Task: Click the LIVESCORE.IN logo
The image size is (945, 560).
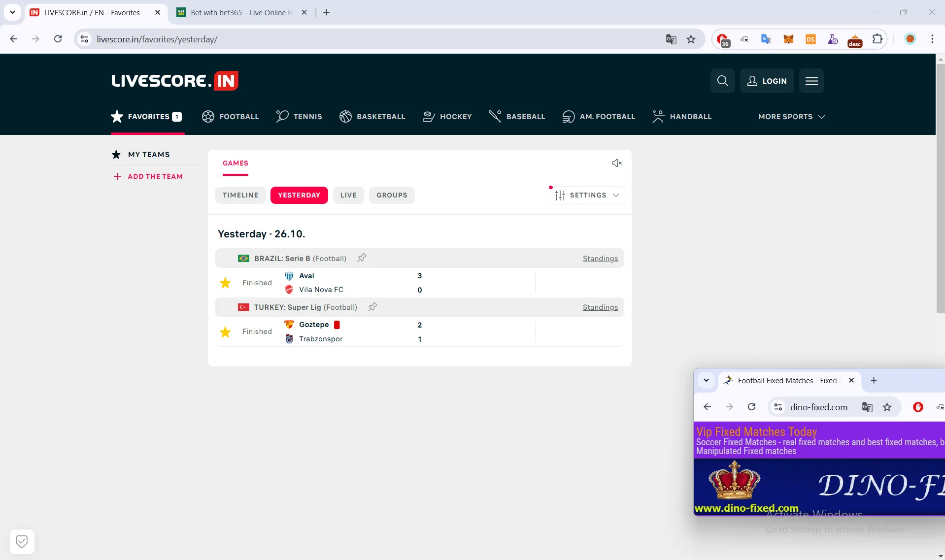Action: point(175,81)
